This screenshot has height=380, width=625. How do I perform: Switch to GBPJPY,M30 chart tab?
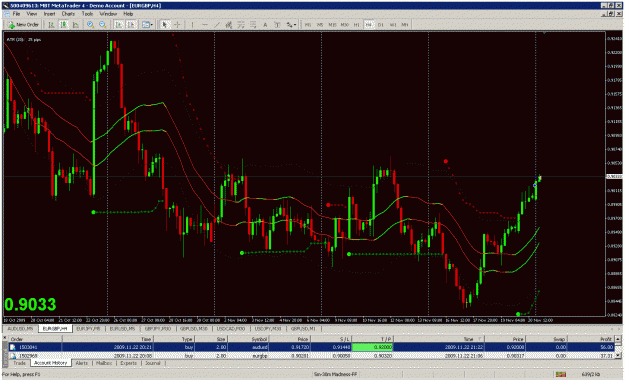point(158,329)
